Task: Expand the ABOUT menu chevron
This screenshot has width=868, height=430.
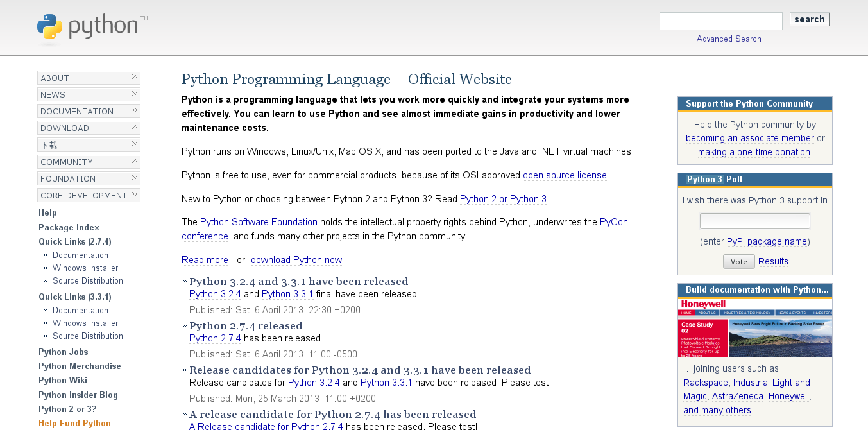Action: coord(135,77)
